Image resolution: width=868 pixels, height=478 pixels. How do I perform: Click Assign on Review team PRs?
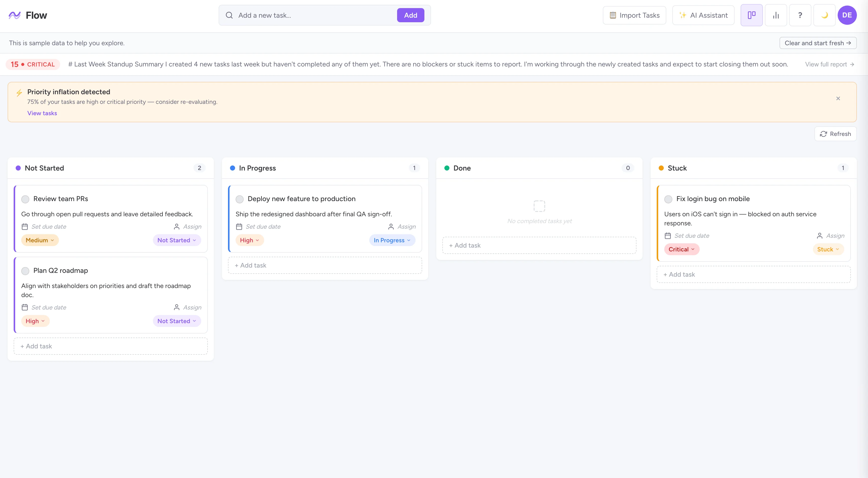click(192, 227)
